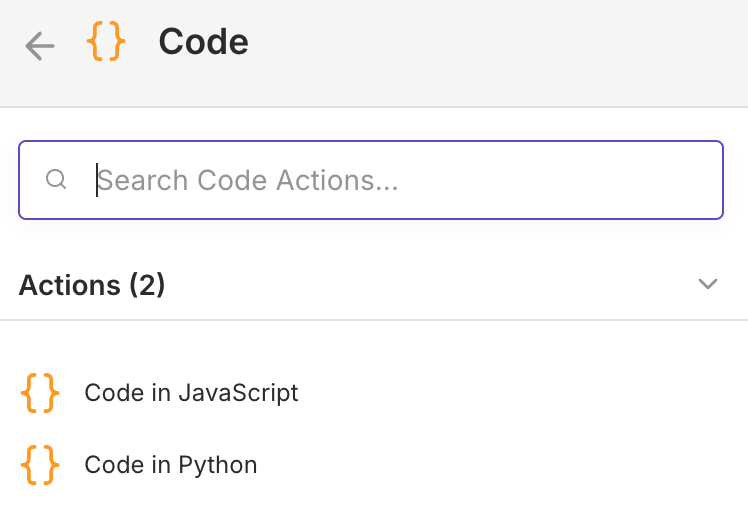
Task: Open the JavaScript action via its orange icon
Action: [40, 393]
